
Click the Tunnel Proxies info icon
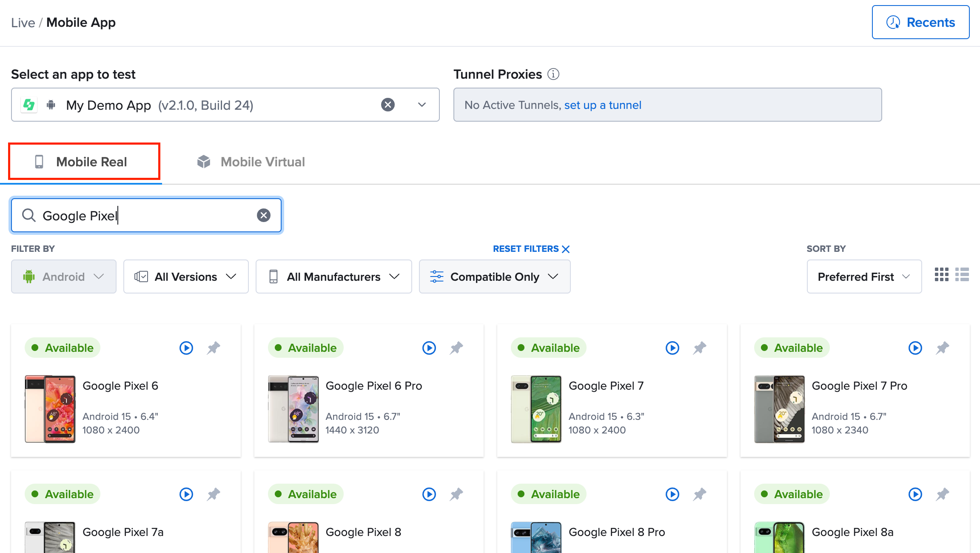(x=553, y=74)
